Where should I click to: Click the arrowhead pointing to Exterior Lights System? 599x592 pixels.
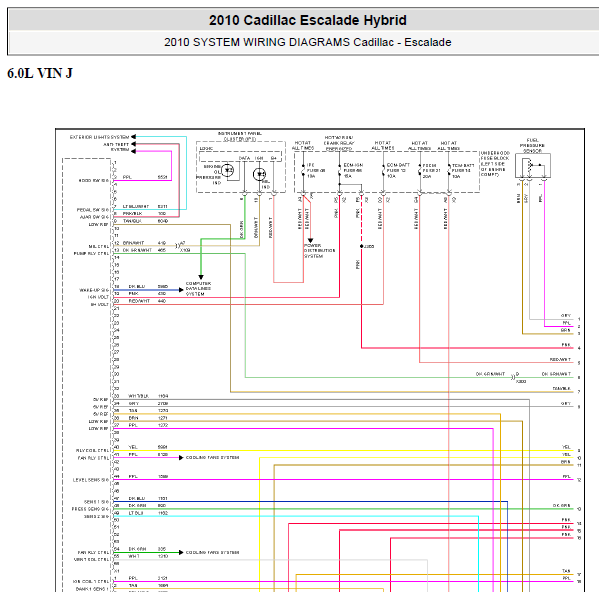(x=133, y=137)
